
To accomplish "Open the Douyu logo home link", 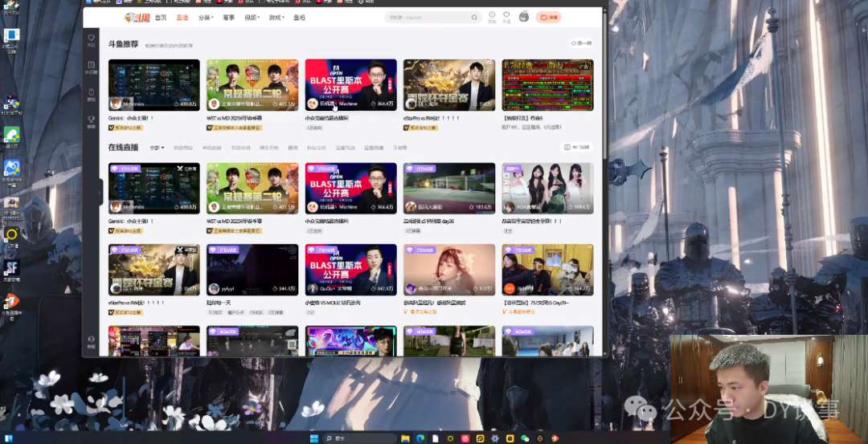I will point(137,18).
